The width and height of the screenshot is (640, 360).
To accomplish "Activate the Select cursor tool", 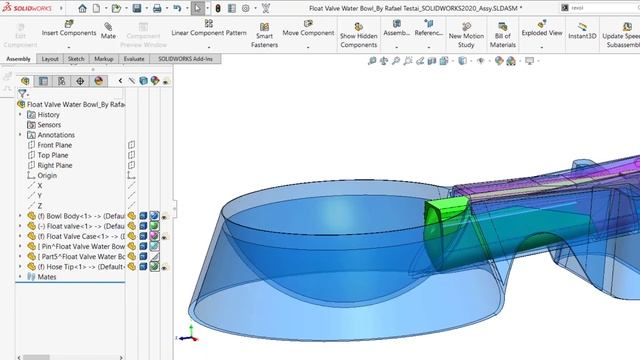I will (x=198, y=8).
